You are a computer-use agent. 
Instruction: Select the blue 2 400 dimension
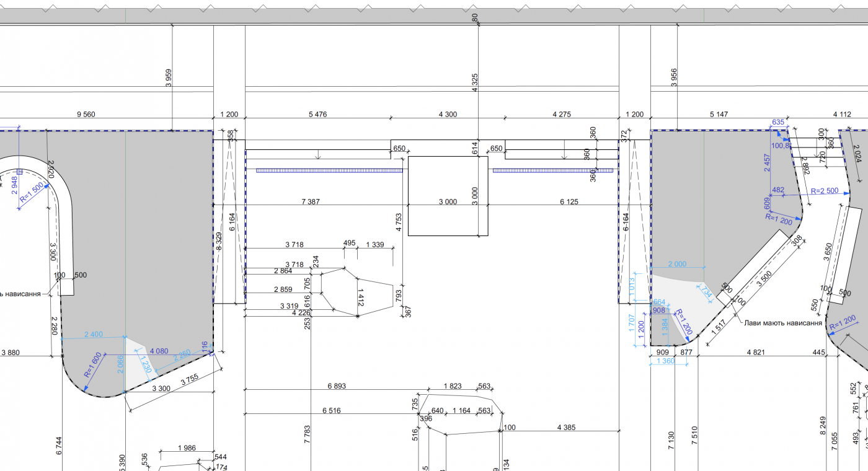[93, 335]
